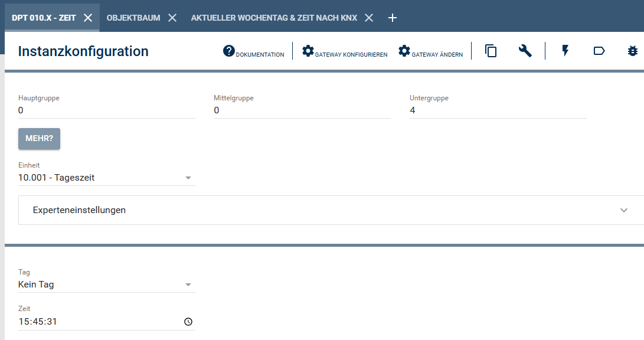This screenshot has height=340, width=644.
Task: Open the Dokumentation help icon
Action: (229, 51)
